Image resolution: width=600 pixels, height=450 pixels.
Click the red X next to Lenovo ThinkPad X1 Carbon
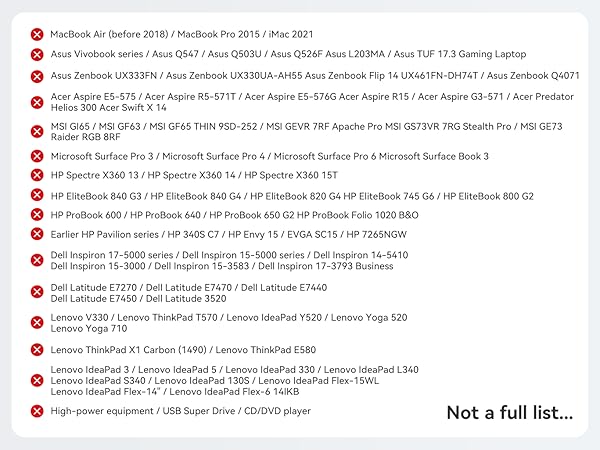pos(37,349)
